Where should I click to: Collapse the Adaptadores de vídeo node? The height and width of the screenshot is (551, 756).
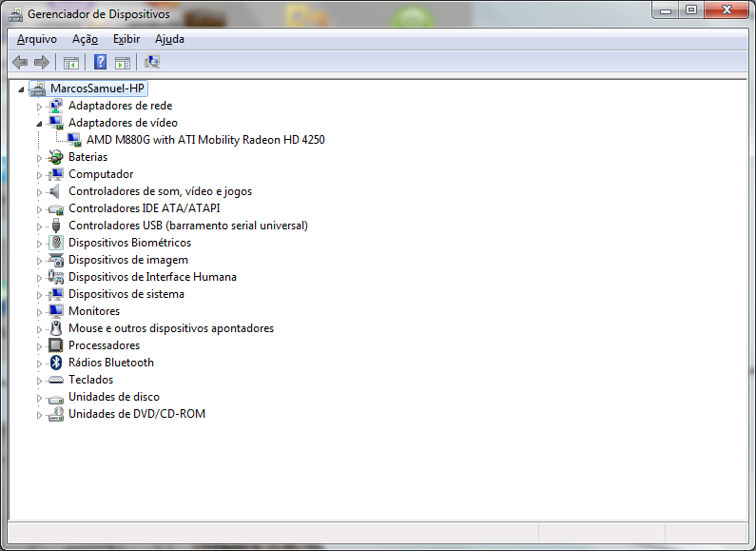tap(40, 124)
